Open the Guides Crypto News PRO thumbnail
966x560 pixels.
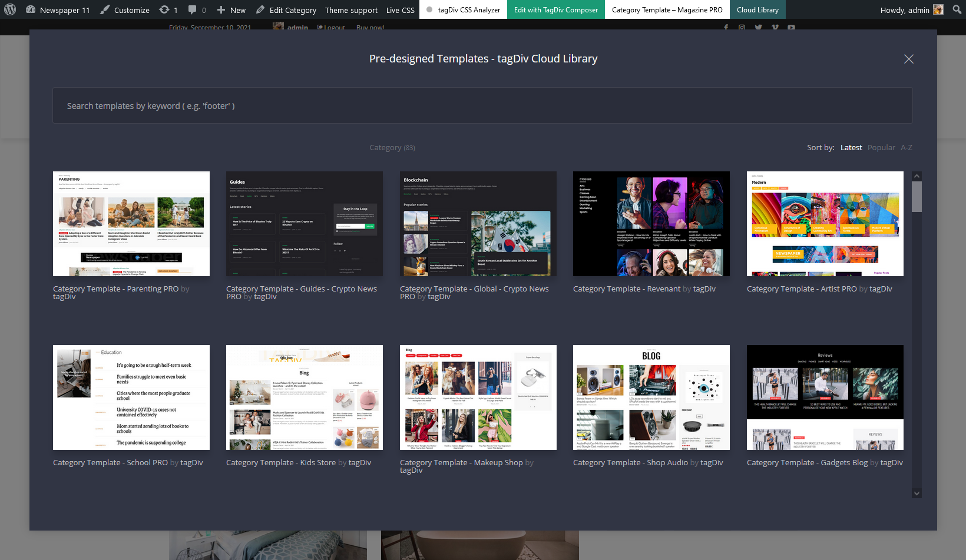point(305,224)
